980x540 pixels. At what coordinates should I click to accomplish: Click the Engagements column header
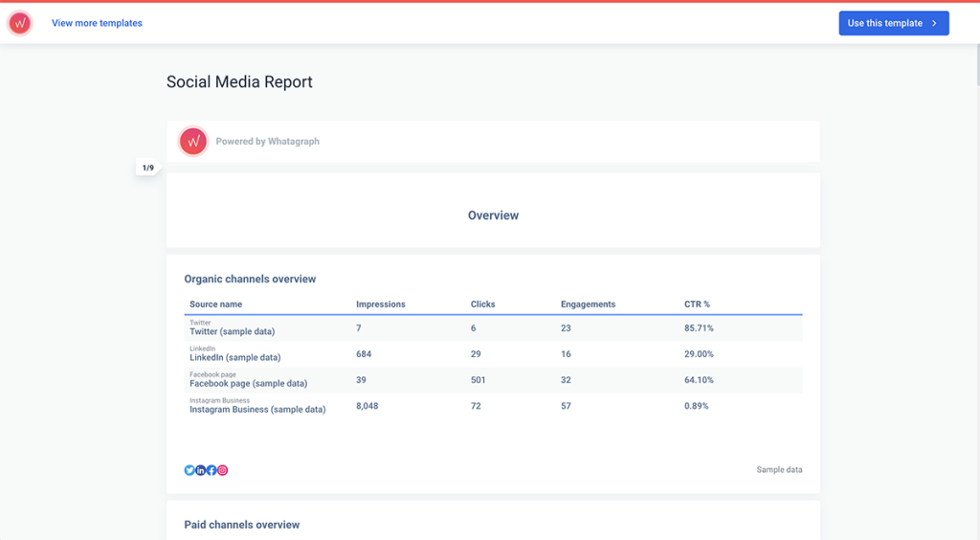coord(588,304)
